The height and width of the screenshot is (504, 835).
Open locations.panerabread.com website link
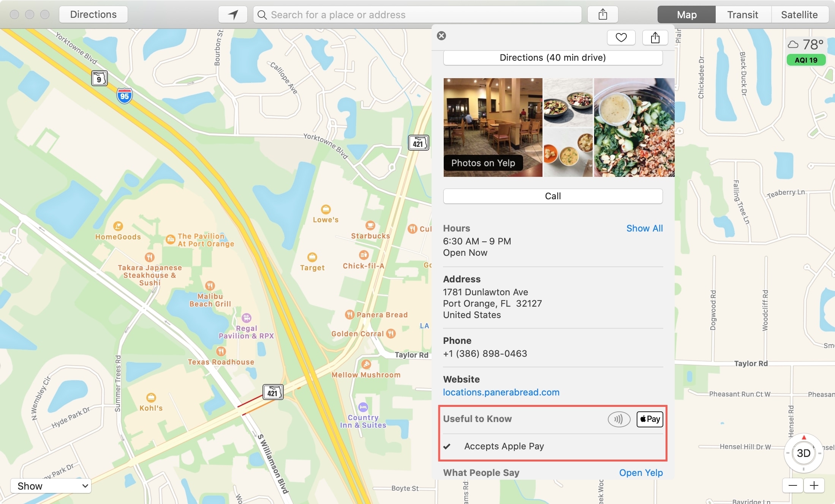501,392
